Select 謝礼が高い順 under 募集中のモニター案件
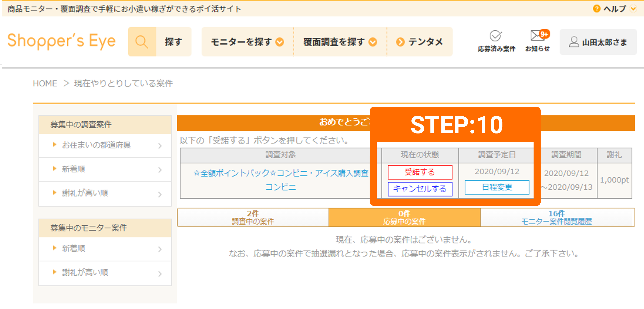This screenshot has width=644, height=309. coord(105,273)
